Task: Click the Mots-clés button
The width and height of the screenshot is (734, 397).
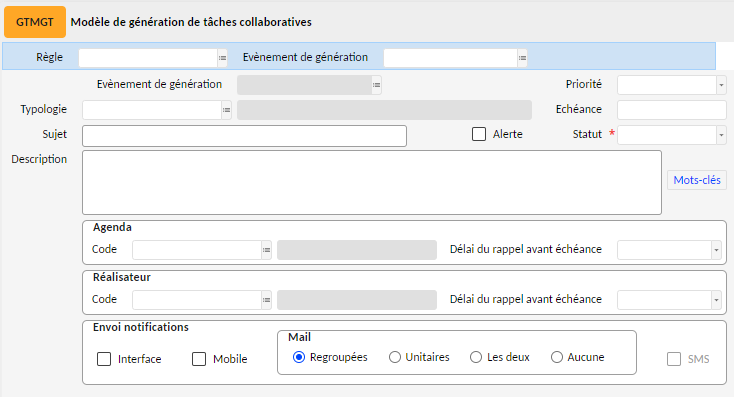Action: click(697, 180)
